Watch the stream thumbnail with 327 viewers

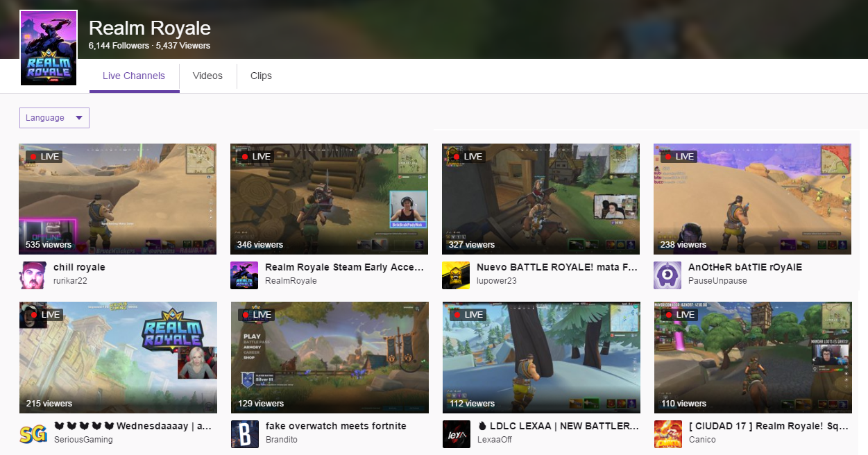click(x=541, y=199)
